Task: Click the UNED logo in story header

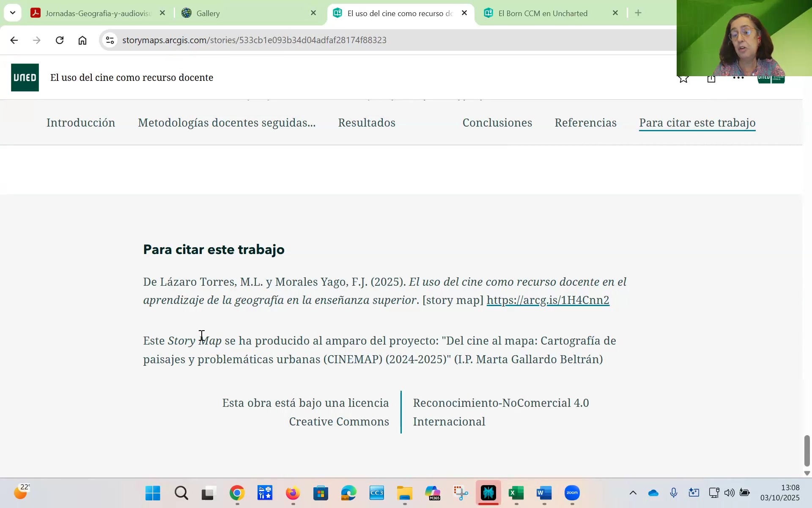Action: point(25,77)
